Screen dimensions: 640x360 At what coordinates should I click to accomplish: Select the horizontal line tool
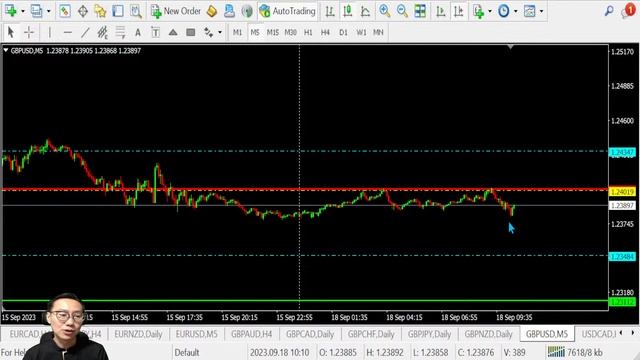click(x=68, y=32)
